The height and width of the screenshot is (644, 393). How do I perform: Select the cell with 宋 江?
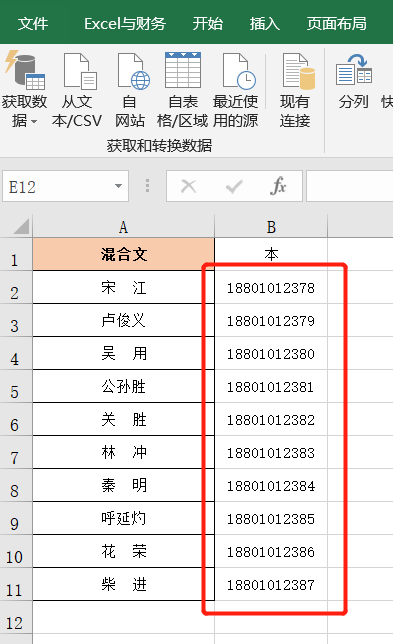(x=123, y=288)
